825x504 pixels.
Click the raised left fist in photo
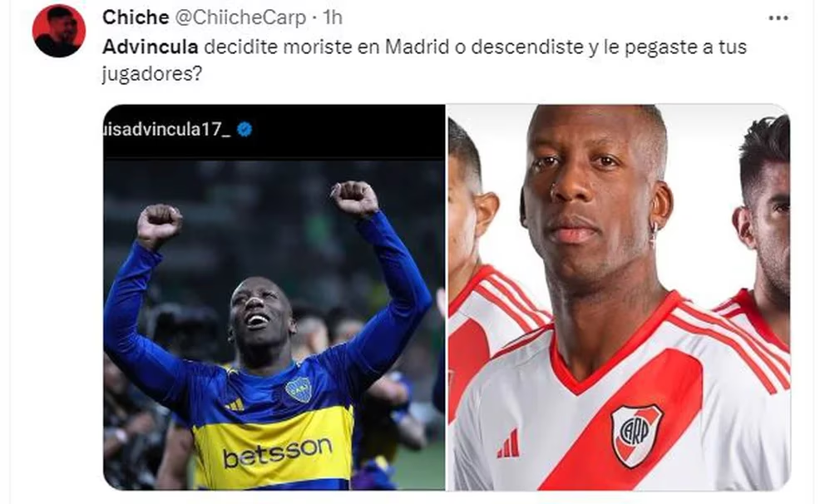159,225
